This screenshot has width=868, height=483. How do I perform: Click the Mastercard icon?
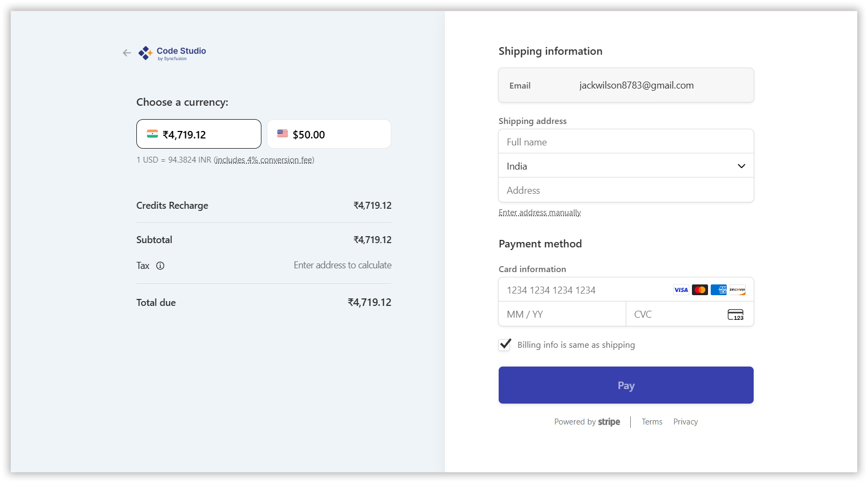pos(699,290)
